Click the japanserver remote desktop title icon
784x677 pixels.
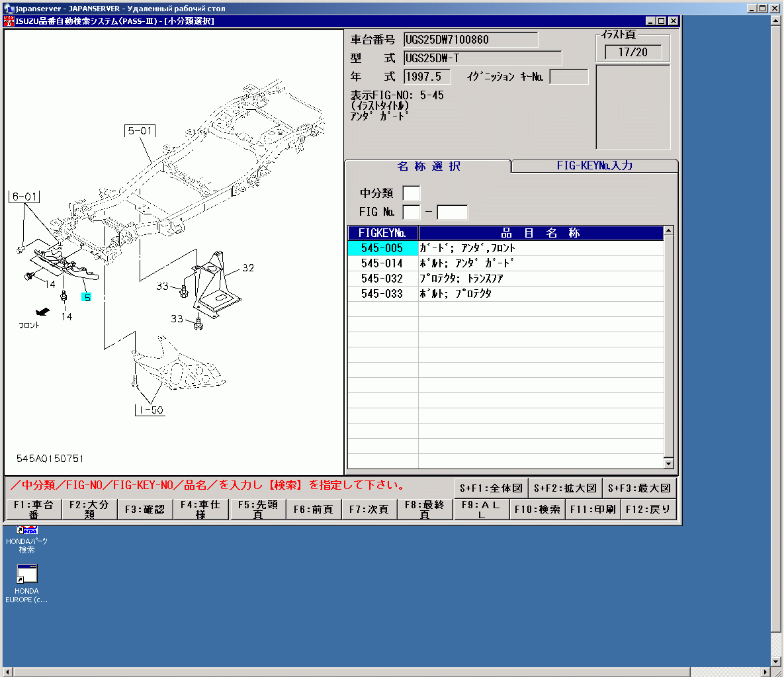tap(9, 8)
